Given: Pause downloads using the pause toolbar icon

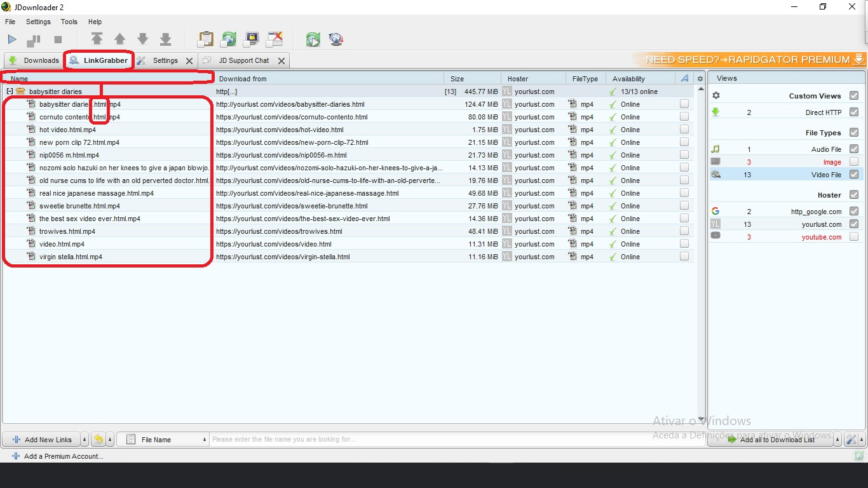Looking at the screenshot, I should [x=33, y=40].
